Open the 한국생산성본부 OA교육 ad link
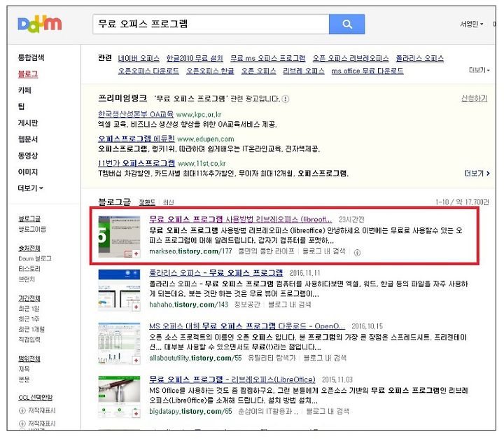Screen dimensions: 504x439 pos(136,114)
